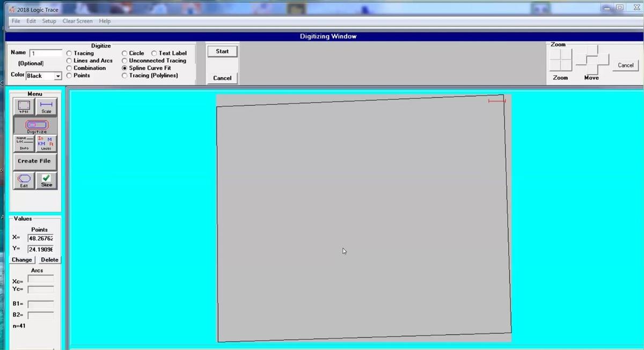Choose the Lines and Arcs option
Viewport: 644px width, 350px height.
[x=69, y=61]
